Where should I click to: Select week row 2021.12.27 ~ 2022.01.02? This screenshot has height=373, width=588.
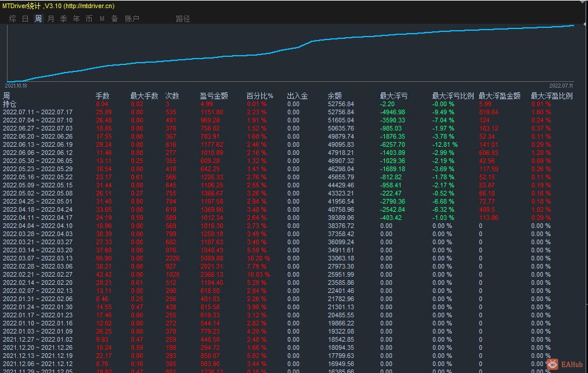pos(38,339)
